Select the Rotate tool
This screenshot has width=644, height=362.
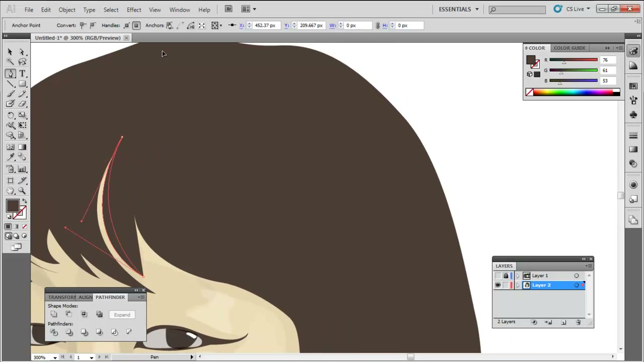click(x=10, y=115)
